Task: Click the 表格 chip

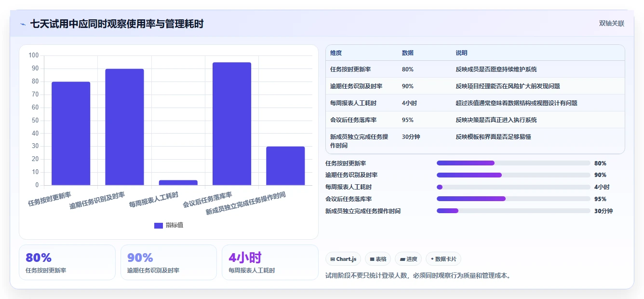Action: [x=378, y=259]
